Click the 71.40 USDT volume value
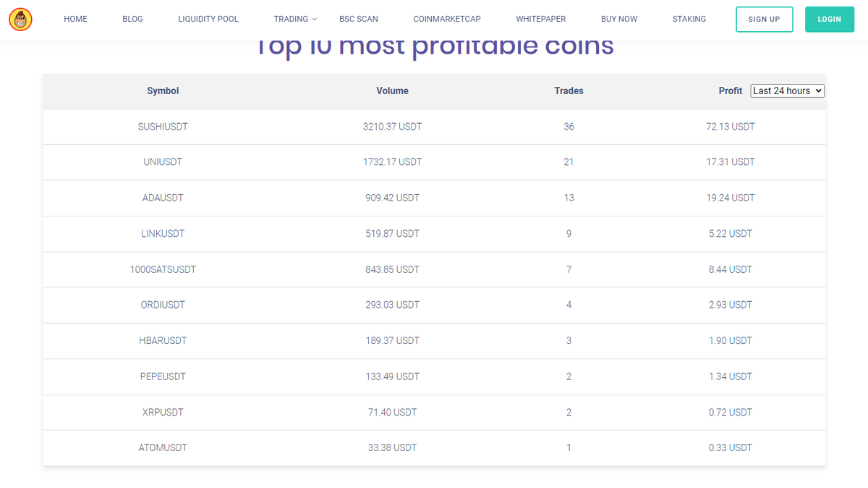Image resolution: width=868 pixels, height=488 pixels. point(392,412)
